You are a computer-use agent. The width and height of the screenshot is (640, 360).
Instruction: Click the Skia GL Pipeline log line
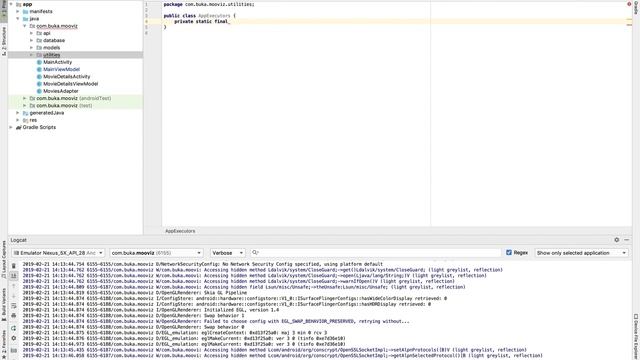coord(135,293)
